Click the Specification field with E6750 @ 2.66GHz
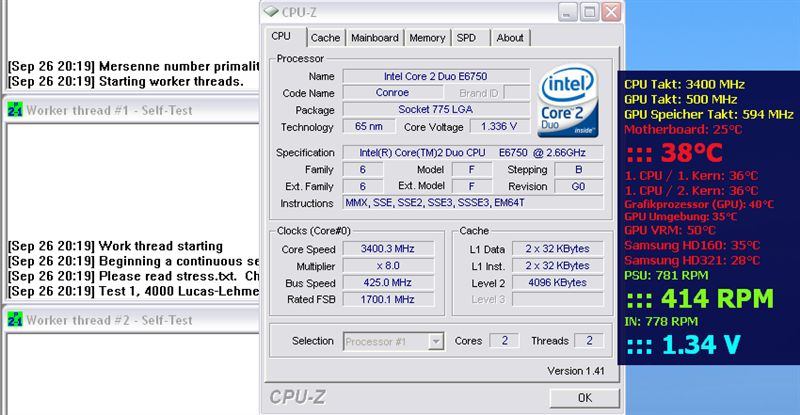The height and width of the screenshot is (415, 800). tap(472, 152)
